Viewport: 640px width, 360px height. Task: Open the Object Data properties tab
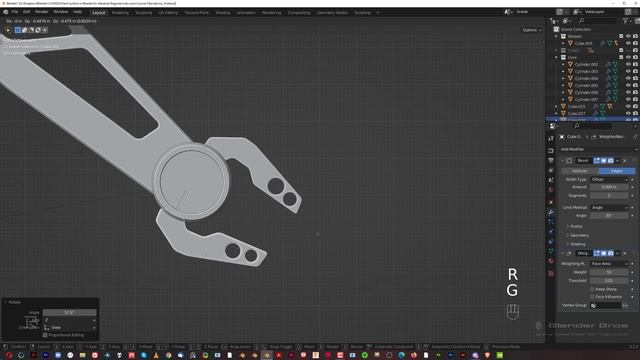(x=551, y=251)
